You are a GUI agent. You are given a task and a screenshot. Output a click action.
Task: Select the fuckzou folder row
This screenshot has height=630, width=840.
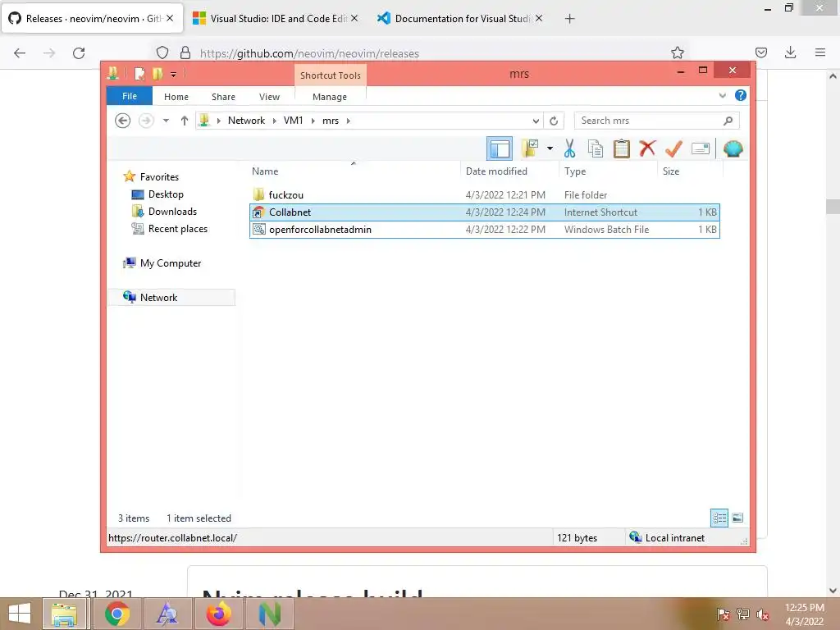point(485,195)
